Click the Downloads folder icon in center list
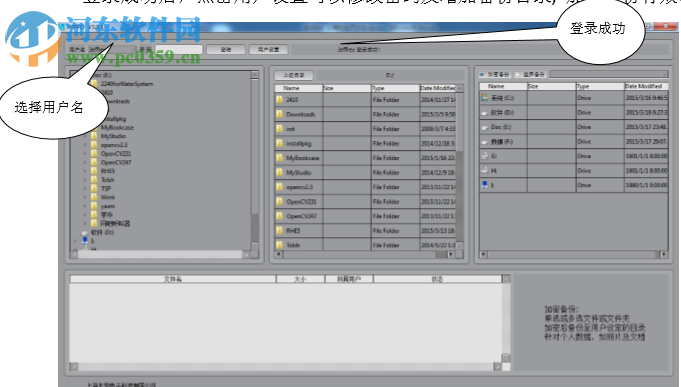 (280, 114)
